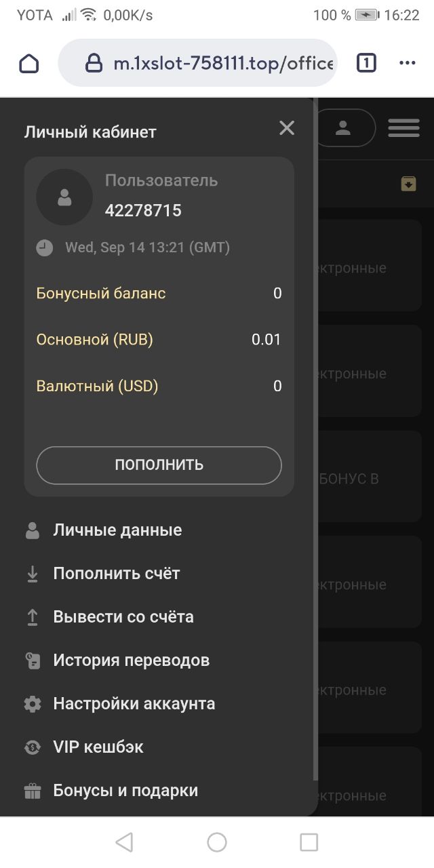Open Вывести со счёта
This screenshot has height=868, width=434.
pyautogui.click(x=123, y=617)
